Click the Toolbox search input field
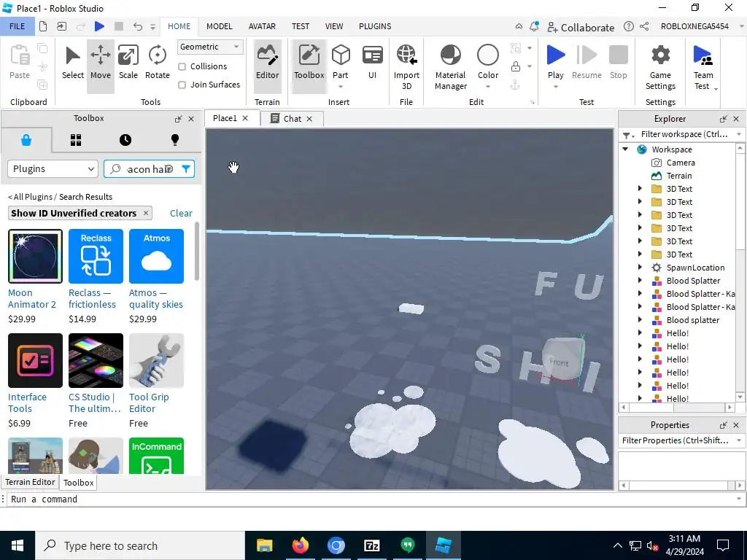This screenshot has height=560, width=747. pyautogui.click(x=150, y=169)
